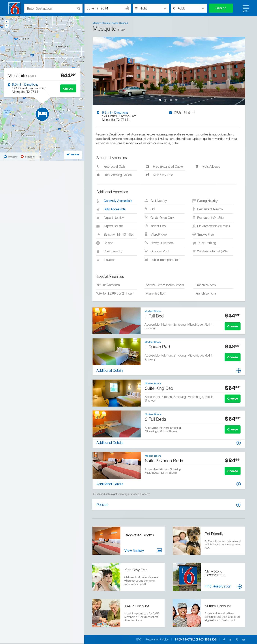Screen dimensions: 257x644
Task: Click the FIND ME location button
Action: tap(73, 154)
